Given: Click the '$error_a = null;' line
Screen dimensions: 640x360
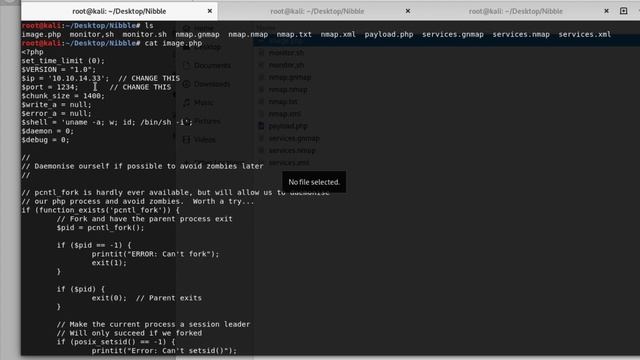Looking at the screenshot, I should click(56, 113).
